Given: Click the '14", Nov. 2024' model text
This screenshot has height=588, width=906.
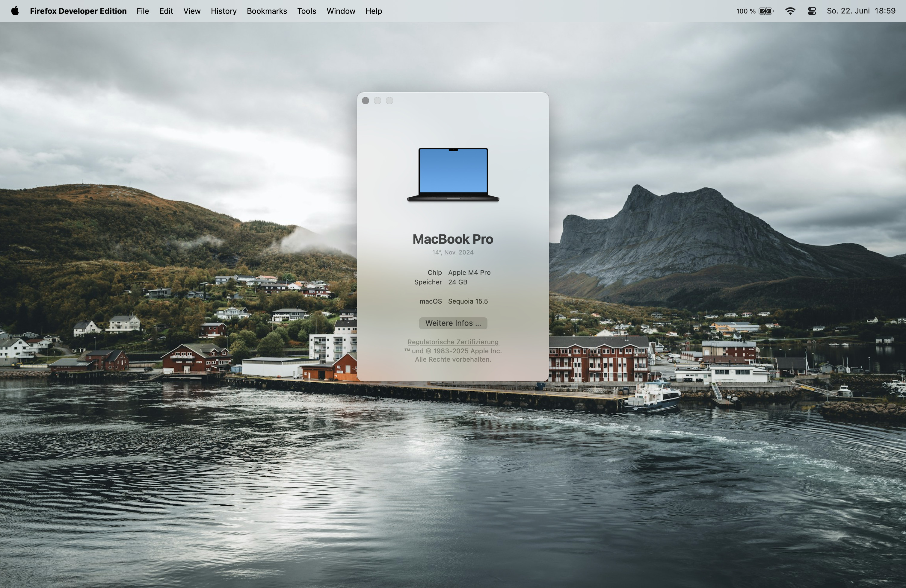Looking at the screenshot, I should pos(453,252).
